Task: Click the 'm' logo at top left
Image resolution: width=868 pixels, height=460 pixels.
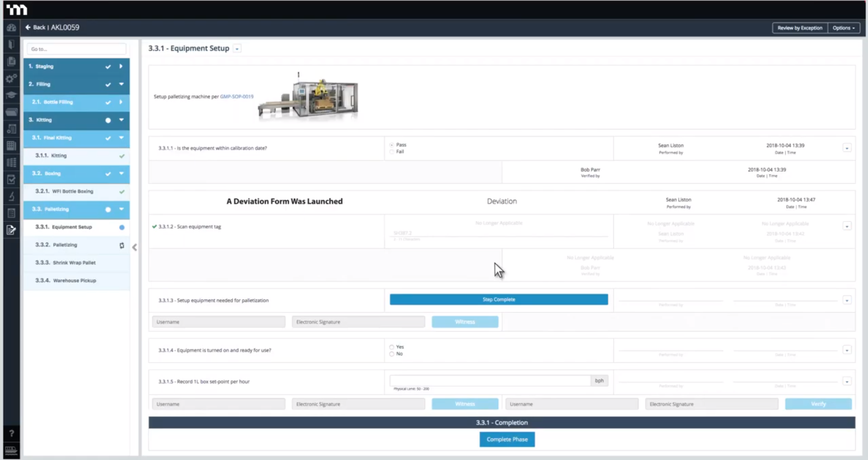Action: [x=17, y=9]
